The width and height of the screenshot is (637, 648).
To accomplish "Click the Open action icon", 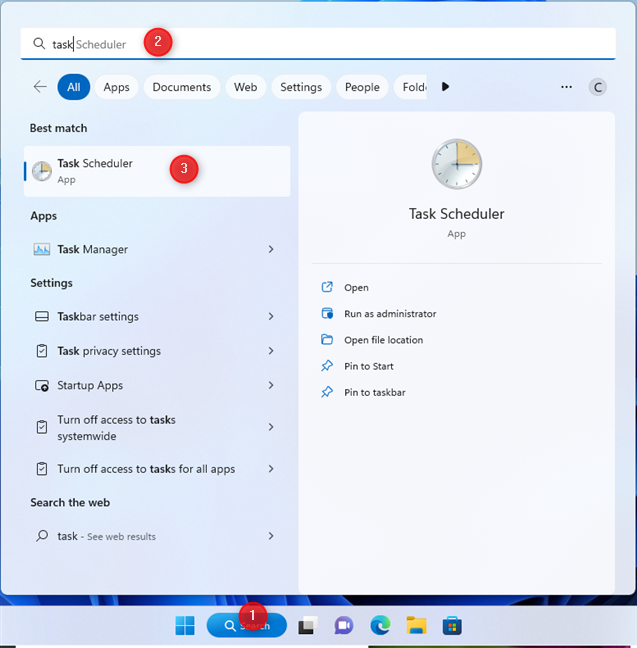I will tap(327, 287).
